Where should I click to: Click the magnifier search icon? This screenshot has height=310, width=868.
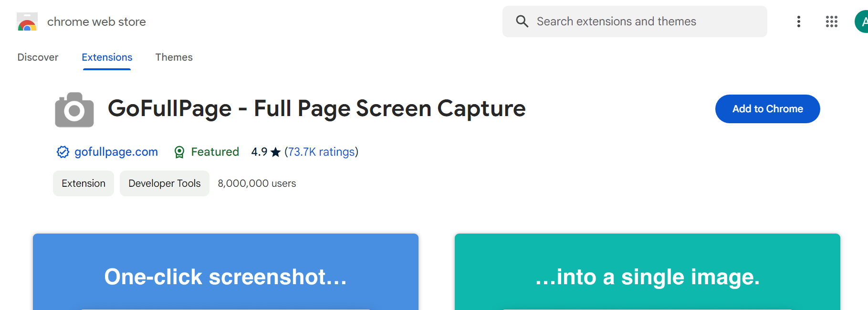(x=522, y=21)
